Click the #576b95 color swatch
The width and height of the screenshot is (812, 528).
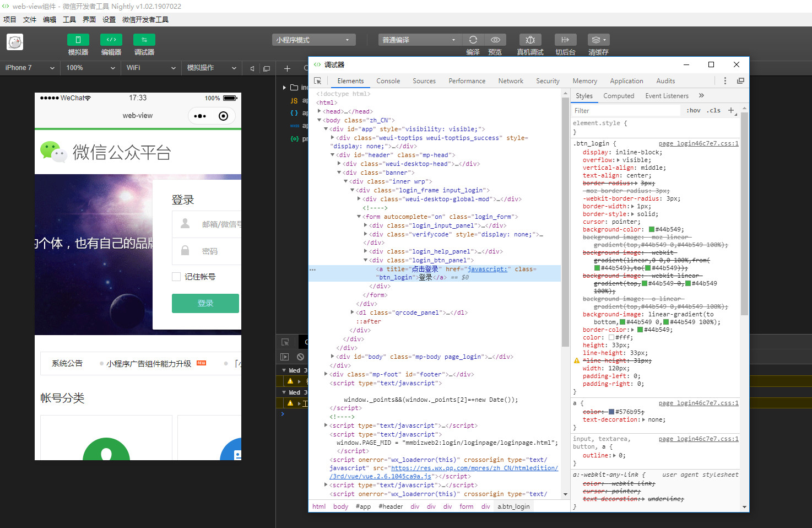[x=611, y=412]
